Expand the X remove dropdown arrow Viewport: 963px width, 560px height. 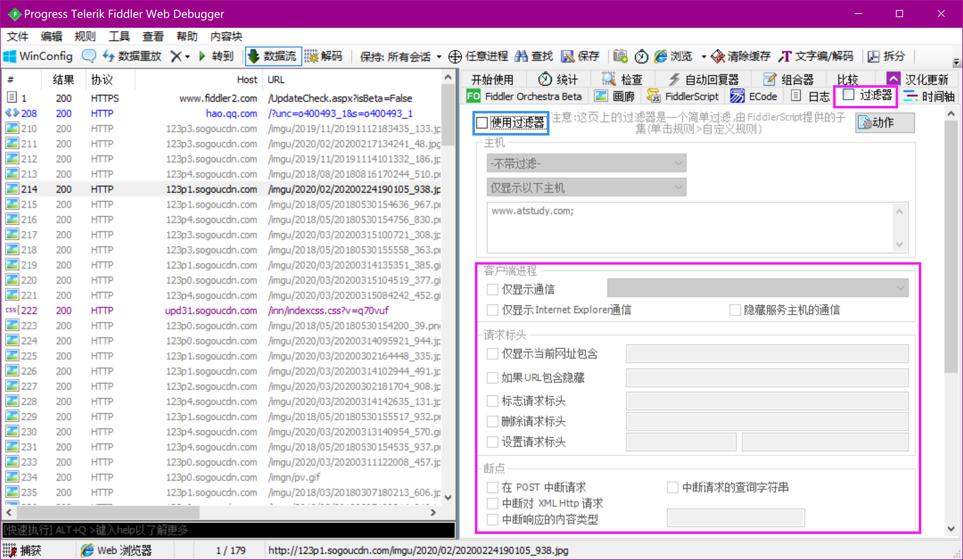tap(188, 57)
